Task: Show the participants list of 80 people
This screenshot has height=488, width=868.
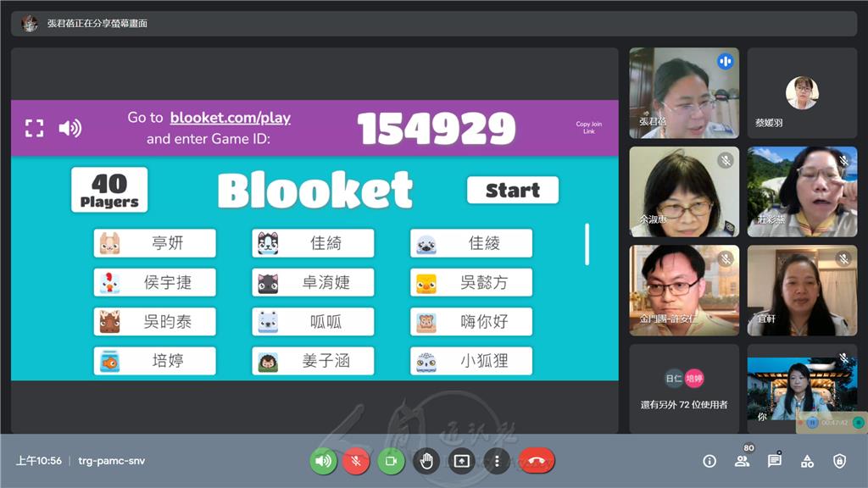Action: 742,461
